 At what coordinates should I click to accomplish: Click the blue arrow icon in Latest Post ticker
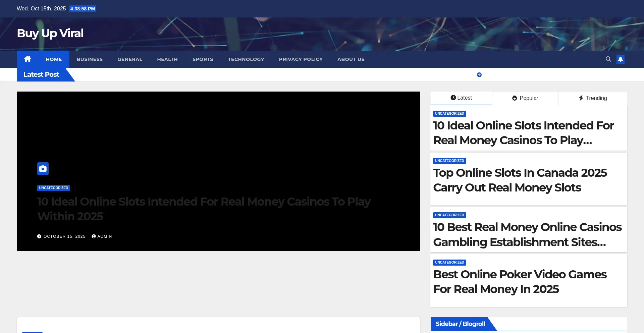click(479, 75)
